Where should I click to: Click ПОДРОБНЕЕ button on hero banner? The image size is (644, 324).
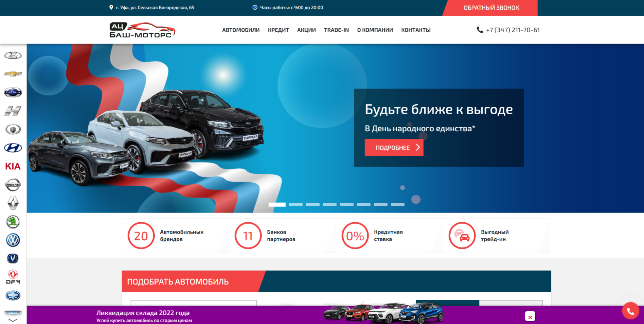pos(394,148)
